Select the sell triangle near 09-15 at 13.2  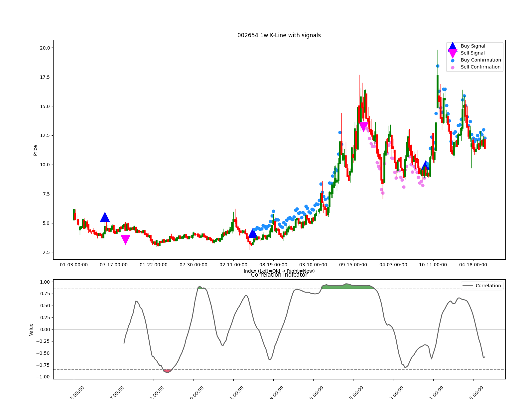[364, 127]
